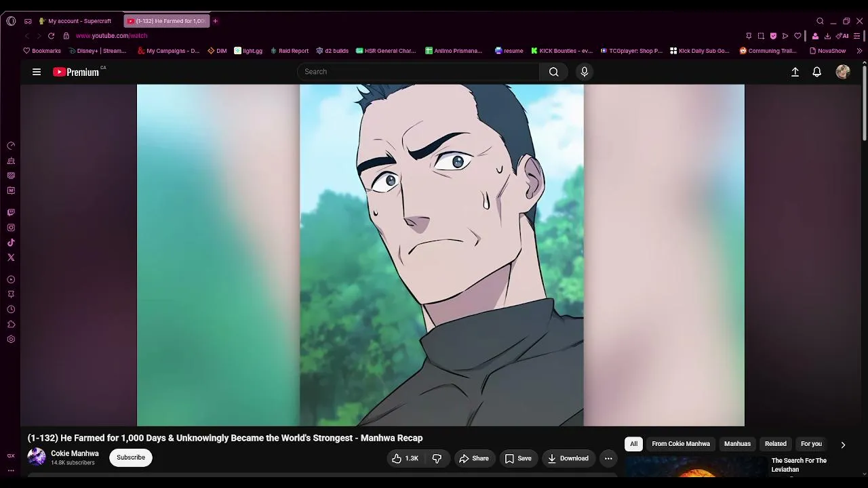The height and width of the screenshot is (488, 868).
Task: Open the Cokie Manhwa channel avatar
Action: (x=37, y=457)
